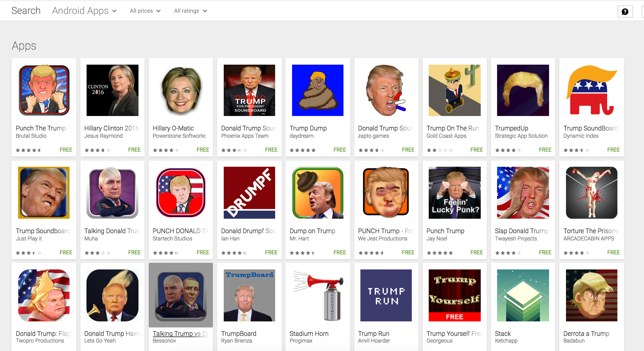Viewport: 644px width, 351px height.
Task: Click the Search heading
Action: point(26,11)
